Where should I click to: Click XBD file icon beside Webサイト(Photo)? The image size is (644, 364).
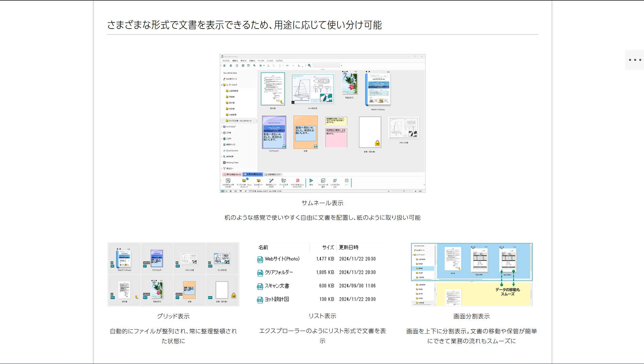[x=260, y=260]
